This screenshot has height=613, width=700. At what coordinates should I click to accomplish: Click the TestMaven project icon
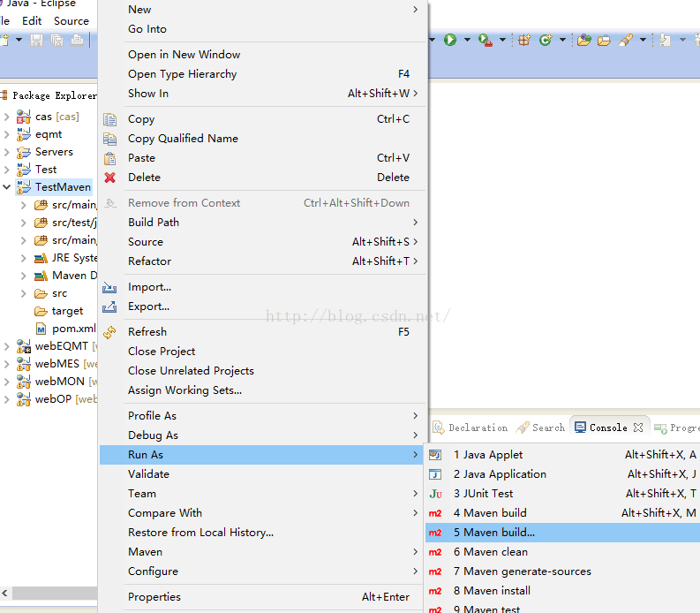coord(24,187)
